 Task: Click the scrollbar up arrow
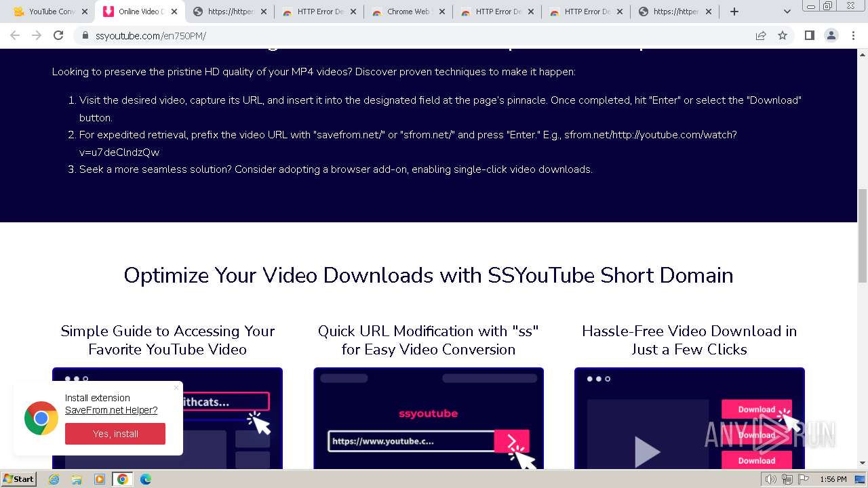pyautogui.click(x=863, y=54)
